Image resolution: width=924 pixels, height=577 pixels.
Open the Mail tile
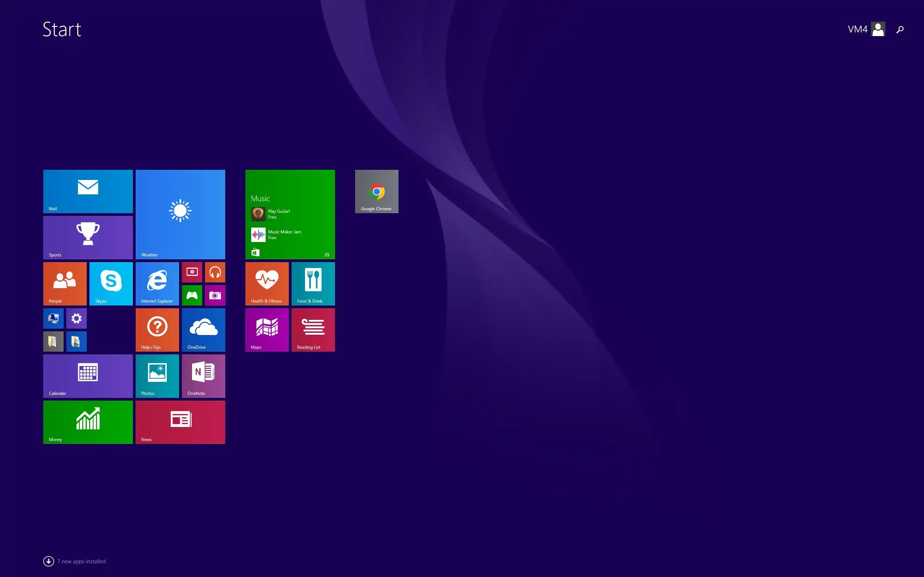click(88, 191)
